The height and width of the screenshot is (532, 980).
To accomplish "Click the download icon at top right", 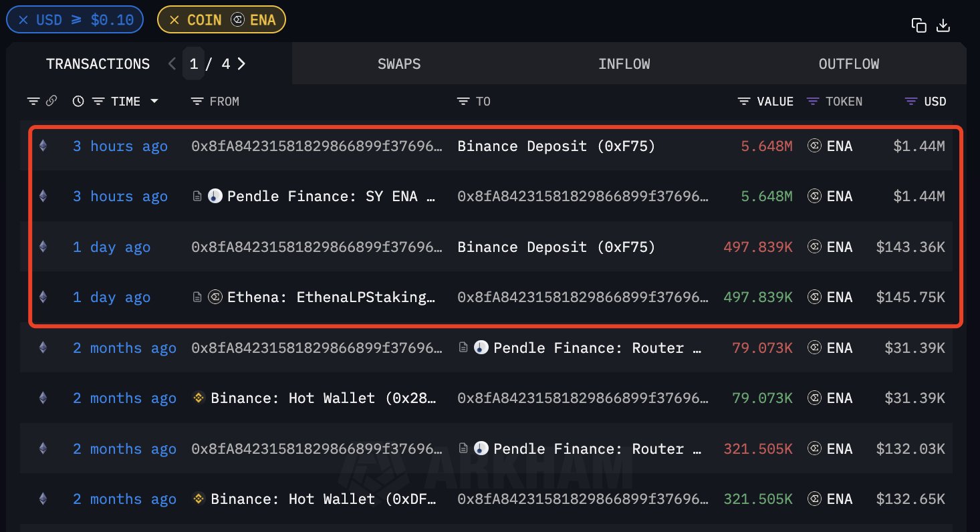I will click(943, 25).
